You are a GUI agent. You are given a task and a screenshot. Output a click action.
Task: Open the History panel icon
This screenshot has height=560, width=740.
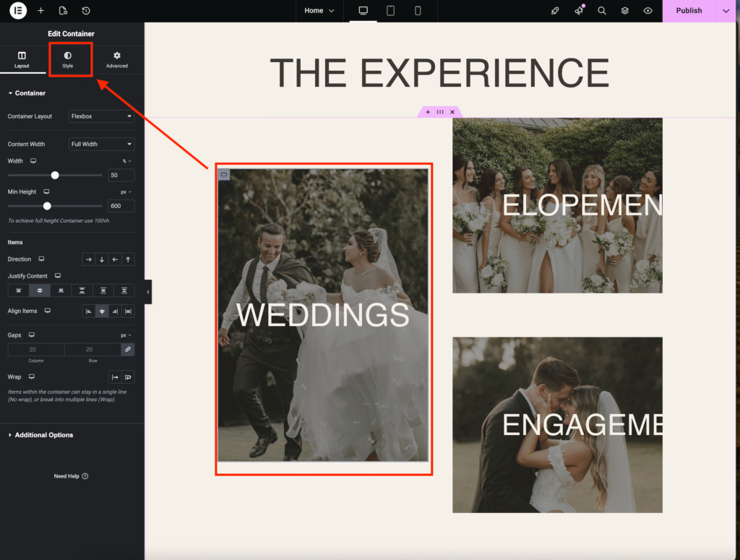point(86,11)
